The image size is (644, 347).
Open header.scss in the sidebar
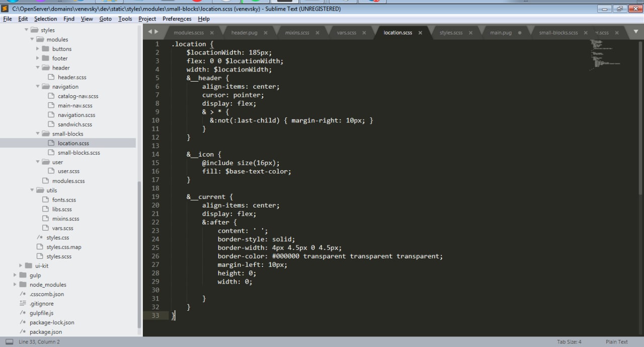point(72,77)
